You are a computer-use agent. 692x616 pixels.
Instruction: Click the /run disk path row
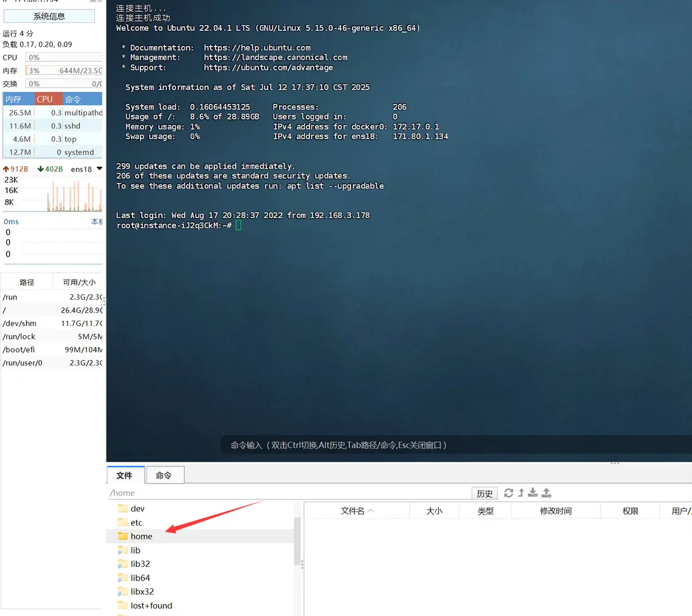tap(52, 297)
